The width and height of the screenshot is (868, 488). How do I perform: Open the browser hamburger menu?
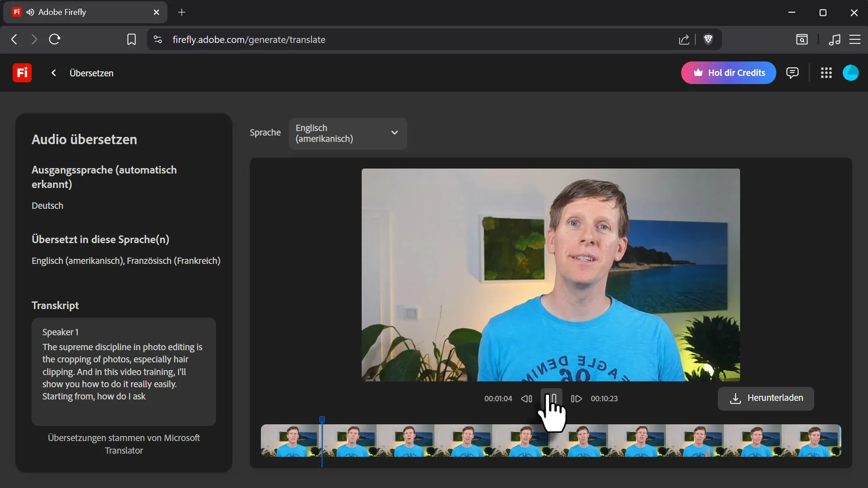point(854,40)
